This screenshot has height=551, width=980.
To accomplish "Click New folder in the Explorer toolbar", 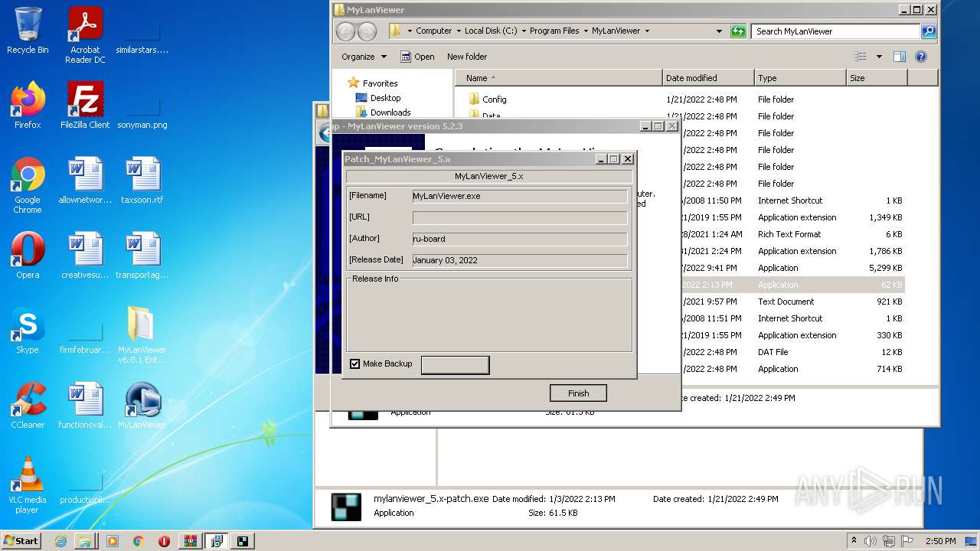I will coord(467,57).
